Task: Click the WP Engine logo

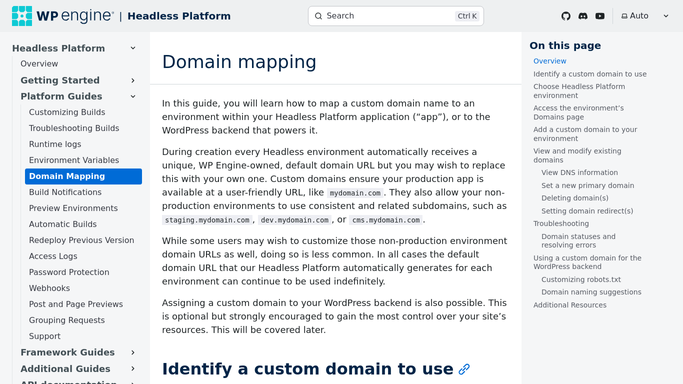Action: click(63, 16)
